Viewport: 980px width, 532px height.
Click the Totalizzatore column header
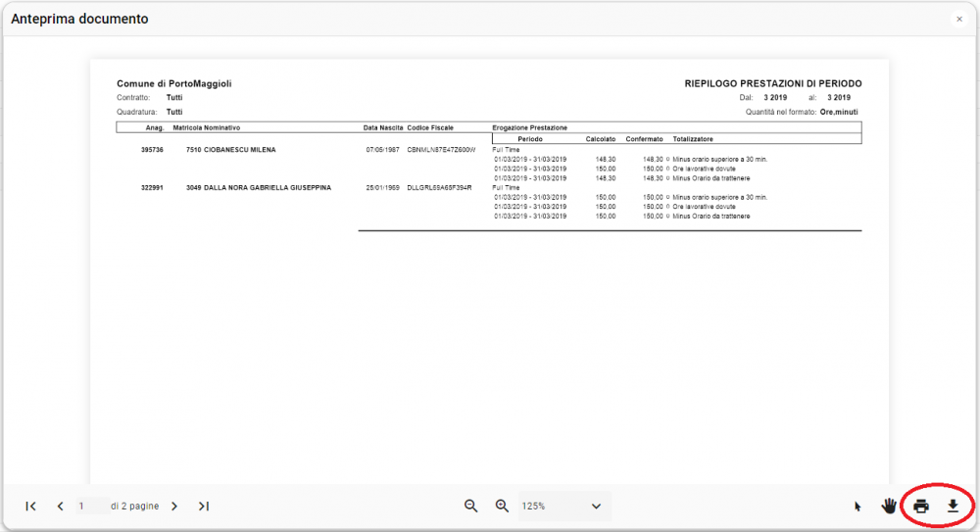(x=693, y=139)
